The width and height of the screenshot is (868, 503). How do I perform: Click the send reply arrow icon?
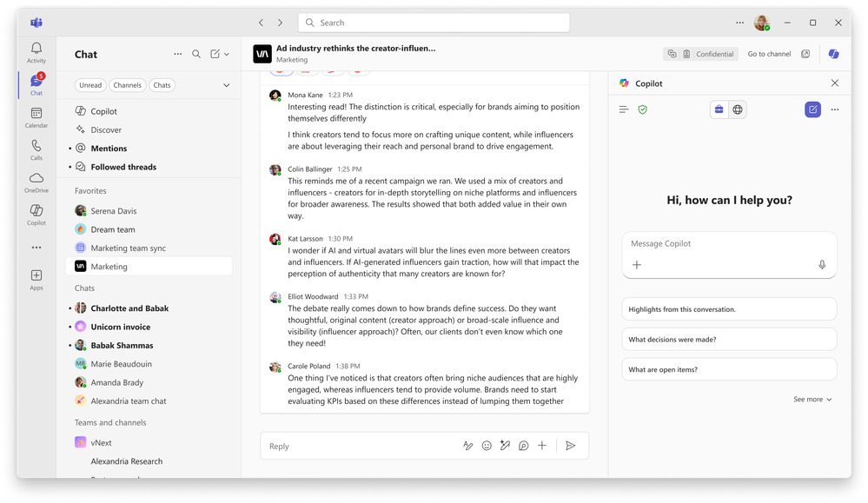point(570,446)
